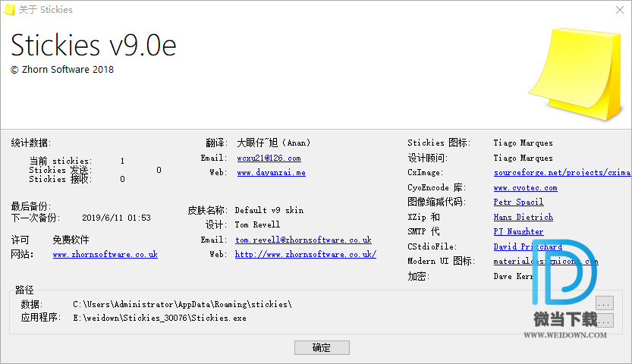Click the Stickies 接收 label
This screenshot has height=364, width=632.
coord(61,179)
